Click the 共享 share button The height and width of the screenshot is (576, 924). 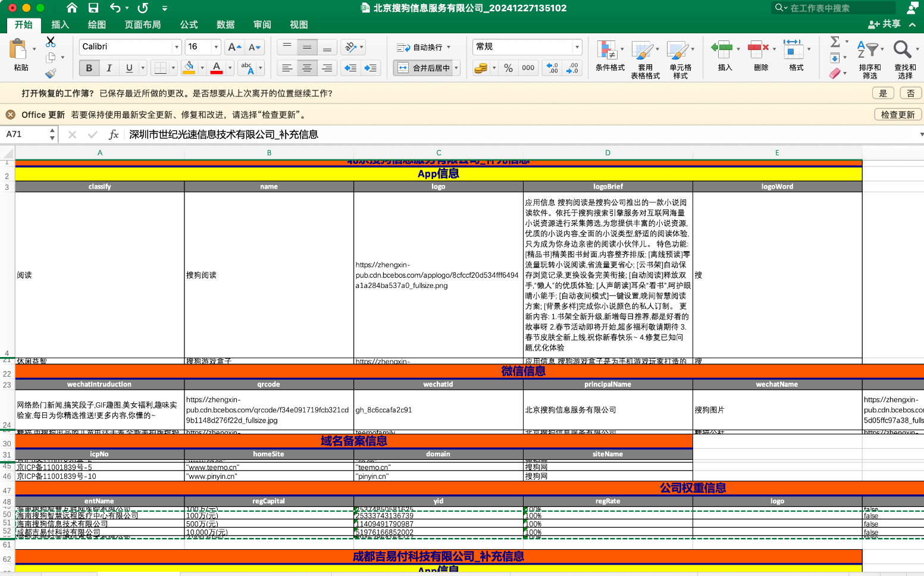click(884, 24)
